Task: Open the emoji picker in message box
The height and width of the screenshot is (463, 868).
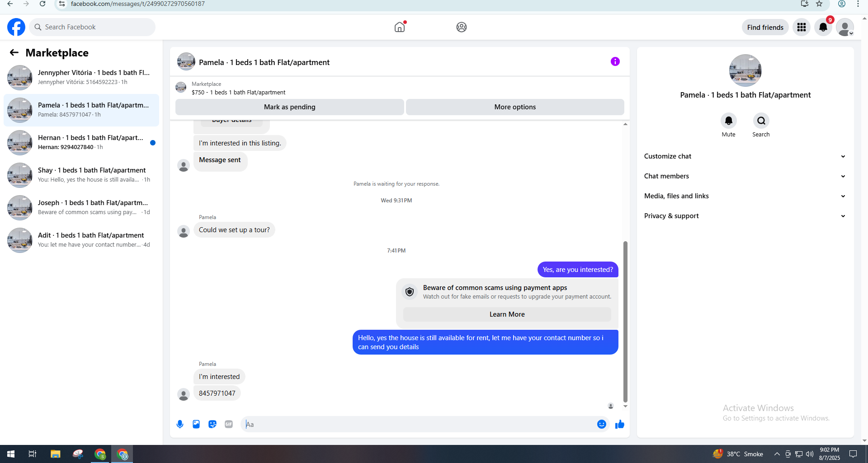Action: tap(602, 424)
